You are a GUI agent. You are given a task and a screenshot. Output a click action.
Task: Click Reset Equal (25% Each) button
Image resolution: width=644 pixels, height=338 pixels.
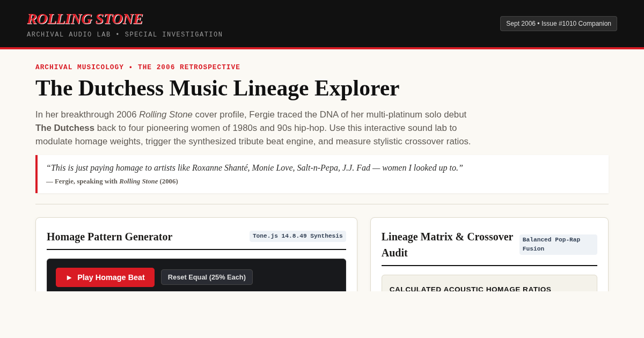coord(207,277)
